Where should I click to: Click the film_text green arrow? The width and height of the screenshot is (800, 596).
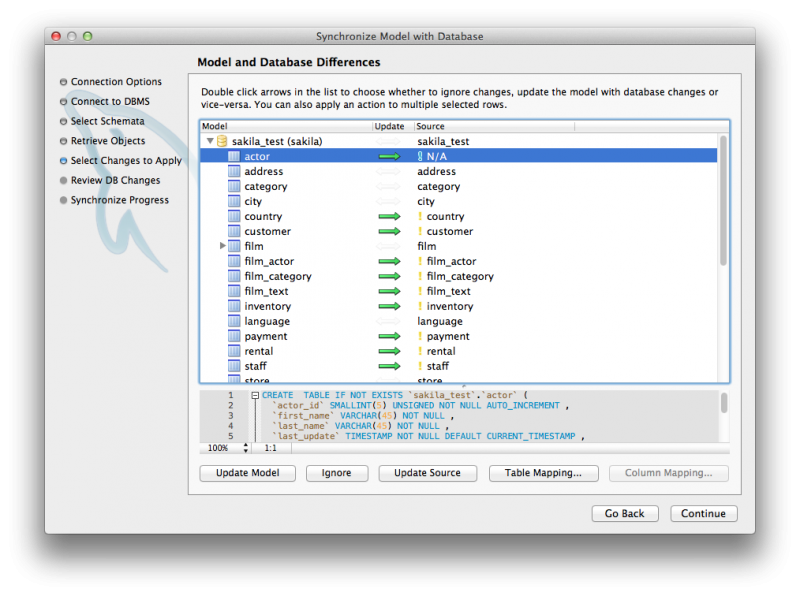point(391,291)
